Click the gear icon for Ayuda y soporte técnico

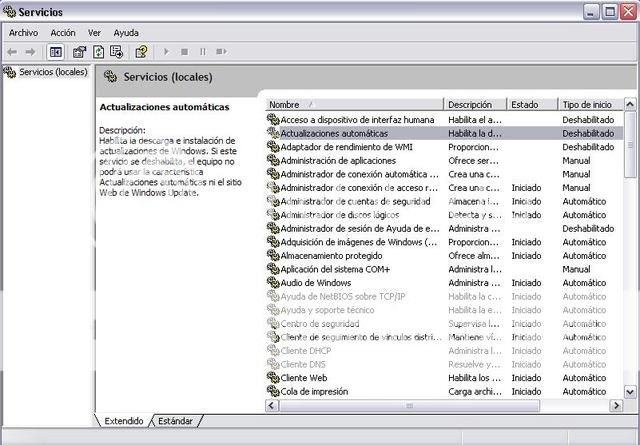[273, 310]
